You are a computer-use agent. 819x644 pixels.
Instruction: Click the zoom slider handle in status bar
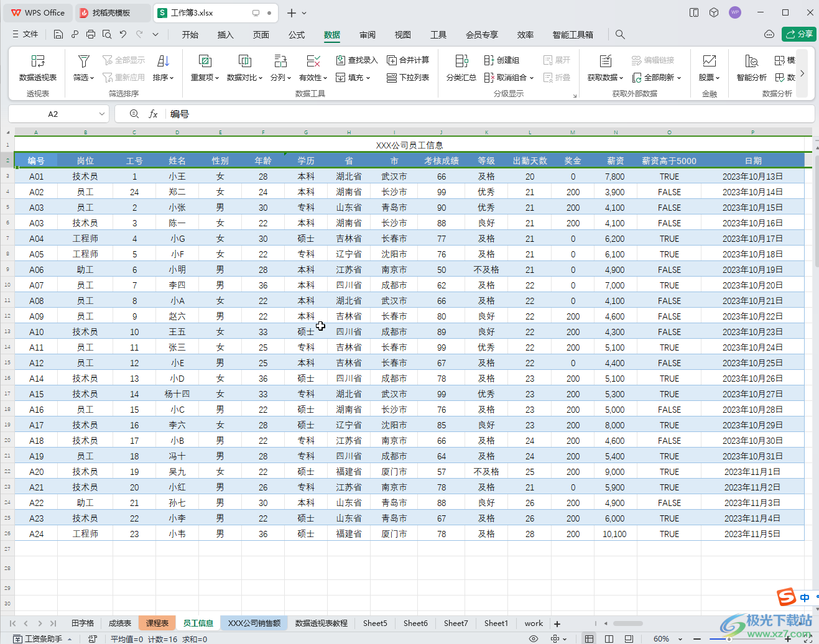click(729, 638)
